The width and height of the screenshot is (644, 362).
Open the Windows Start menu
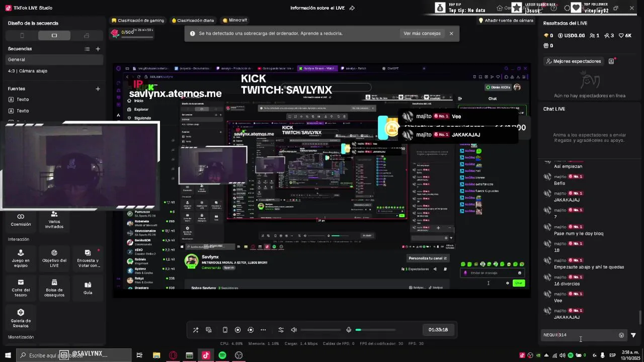coord(8,355)
